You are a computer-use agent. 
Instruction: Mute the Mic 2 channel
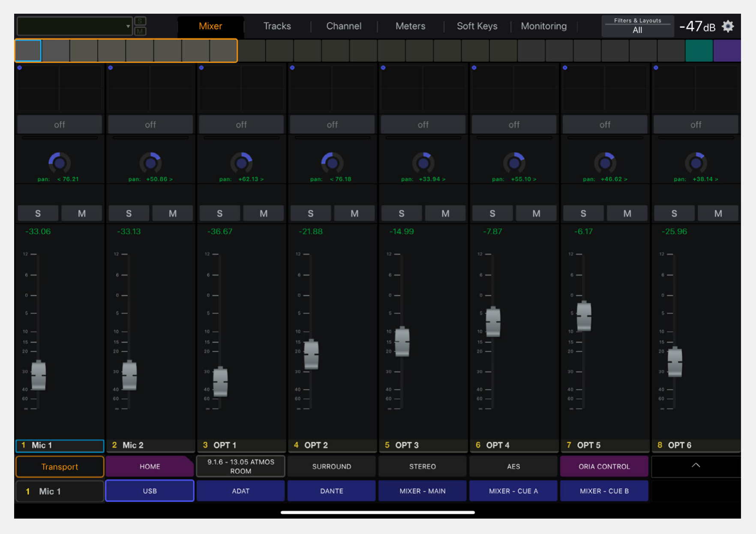click(173, 213)
